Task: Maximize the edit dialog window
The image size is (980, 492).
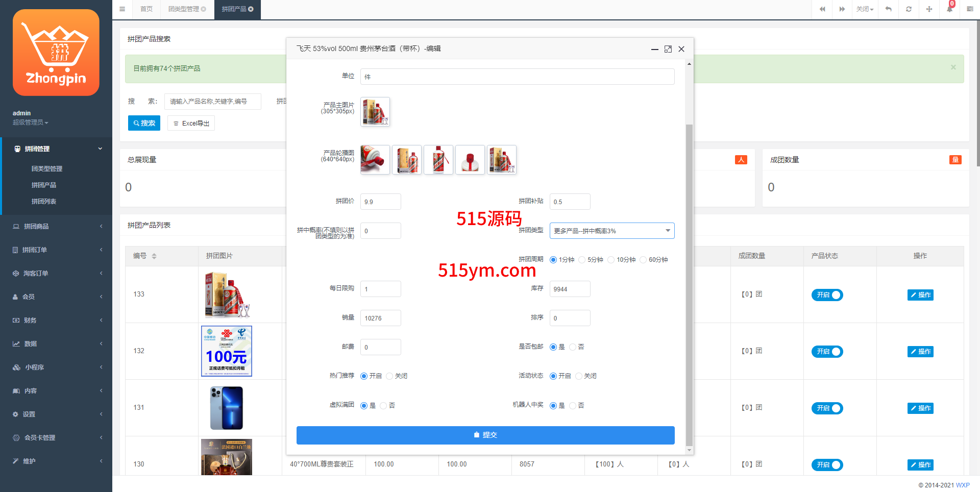Action: tap(668, 49)
